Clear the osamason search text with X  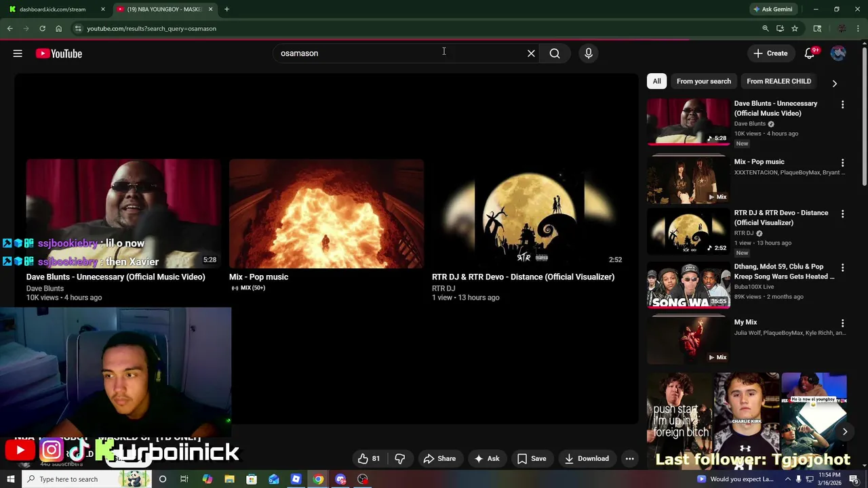point(531,54)
